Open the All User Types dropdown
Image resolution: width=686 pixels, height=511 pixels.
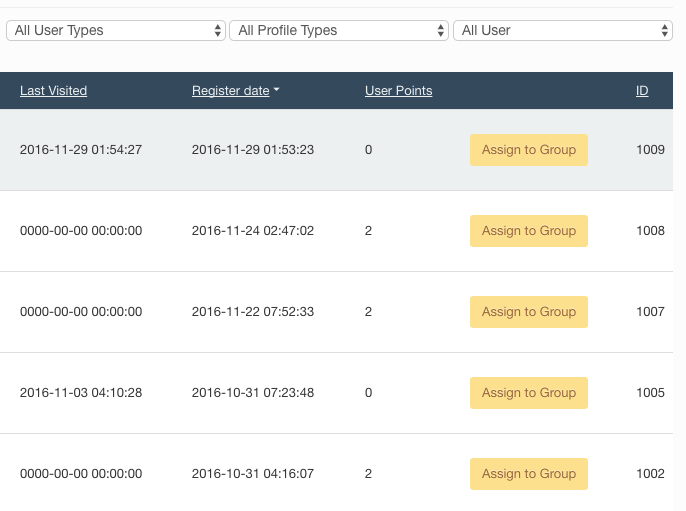pos(116,31)
